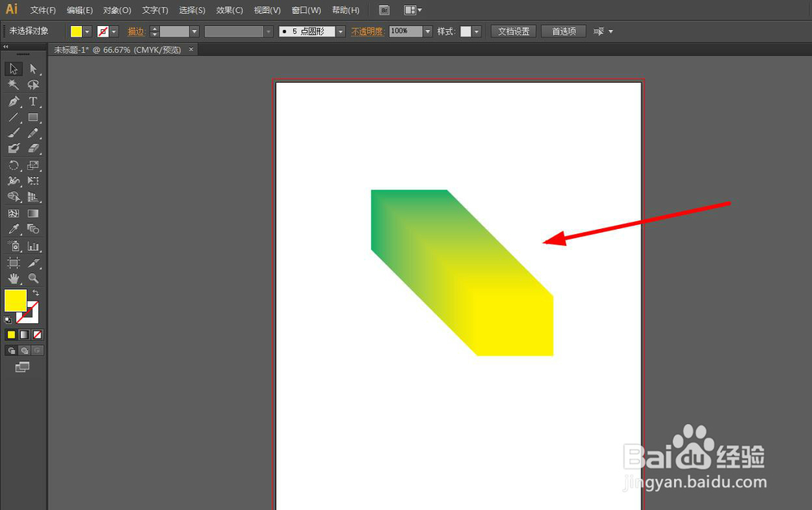
Task: Open the fill color dropdown arrow
Action: (x=88, y=32)
